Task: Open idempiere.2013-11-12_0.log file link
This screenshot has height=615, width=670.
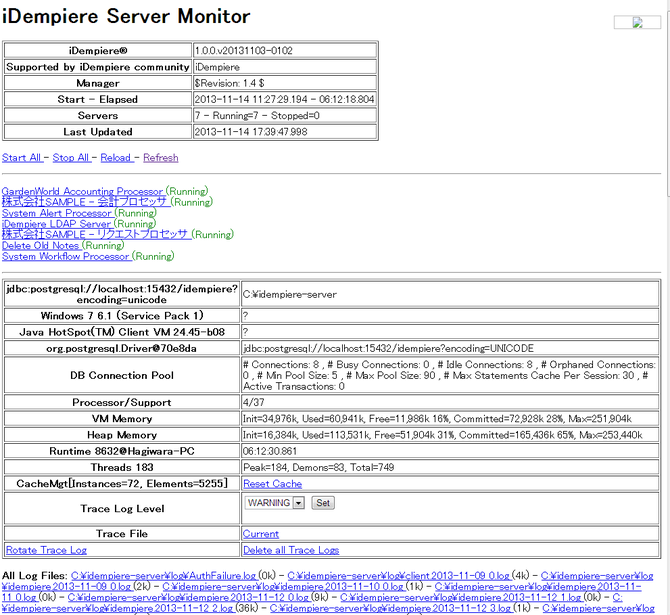Action: tap(188, 597)
